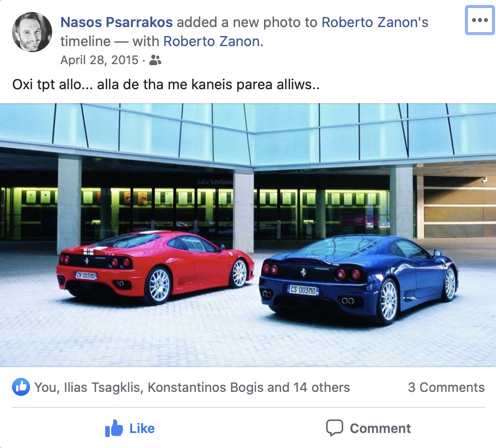
Task: Click the tagged 'with Roberto Zanon' link
Action: pos(213,42)
